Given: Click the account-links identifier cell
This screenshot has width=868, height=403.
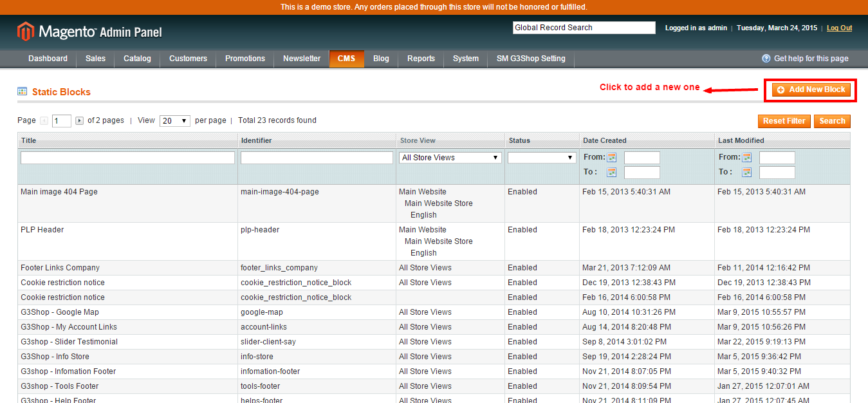Looking at the screenshot, I should 317,327.
